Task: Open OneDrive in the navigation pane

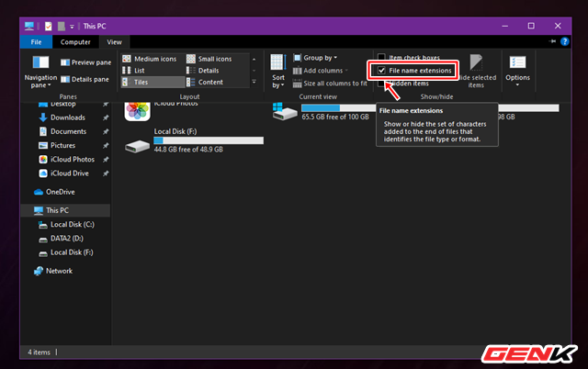Action: pyautogui.click(x=60, y=192)
